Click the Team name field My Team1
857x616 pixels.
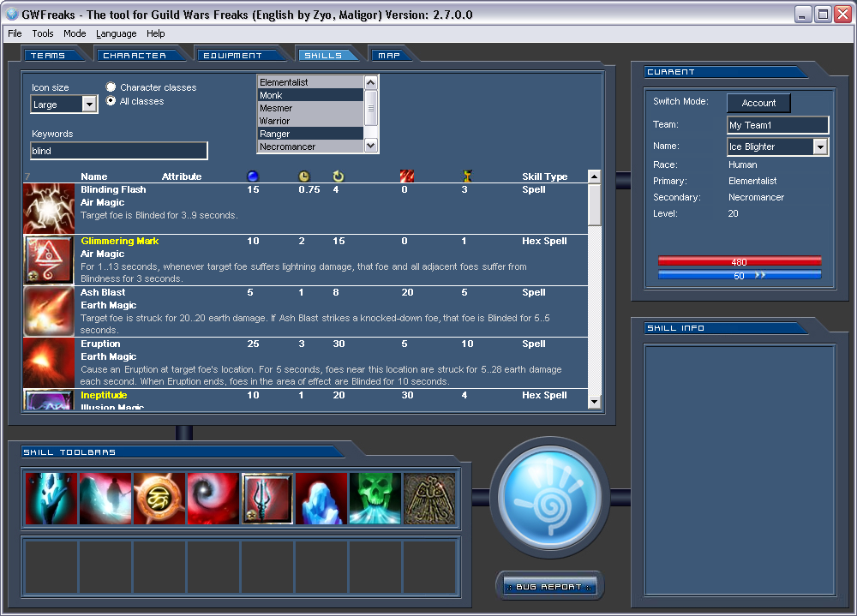(778, 125)
